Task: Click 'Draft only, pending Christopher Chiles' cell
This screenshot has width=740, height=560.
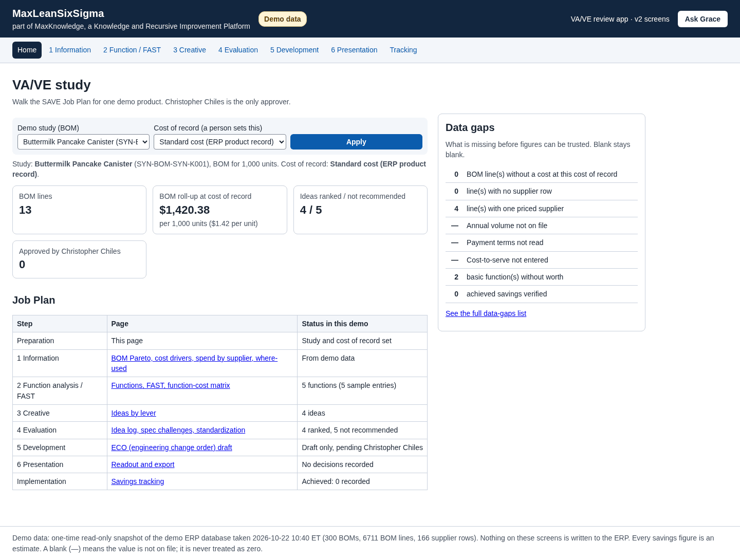Action: [x=362, y=447]
